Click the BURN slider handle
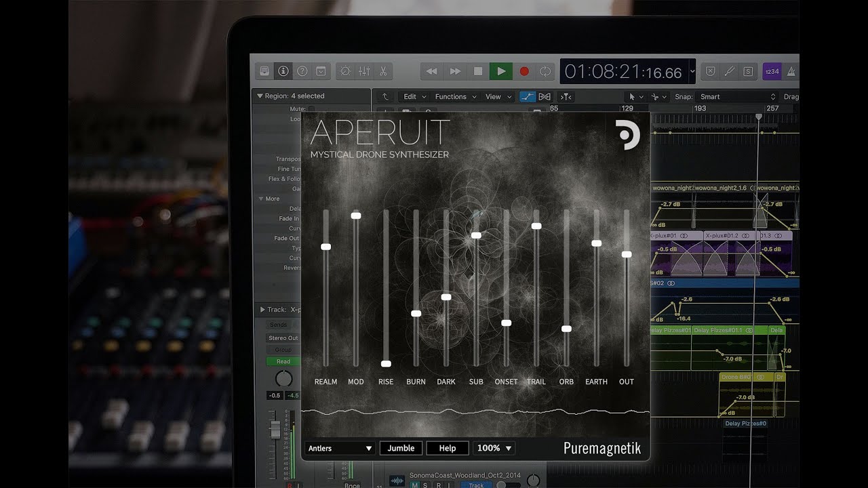 tap(416, 314)
